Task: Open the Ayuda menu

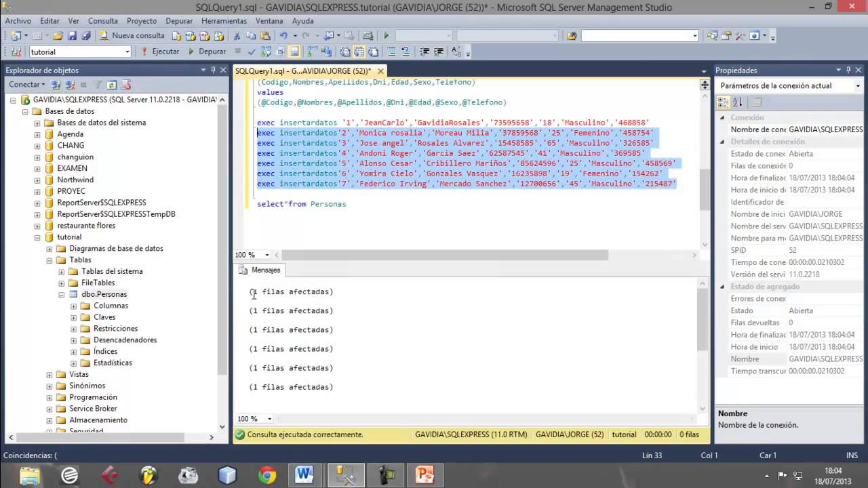Action: (x=302, y=21)
